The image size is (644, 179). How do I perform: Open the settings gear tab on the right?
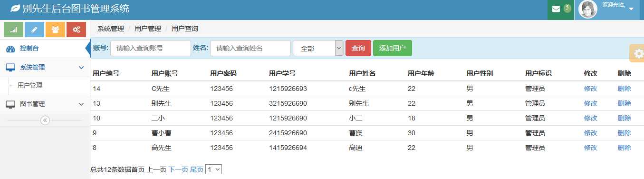(637, 53)
